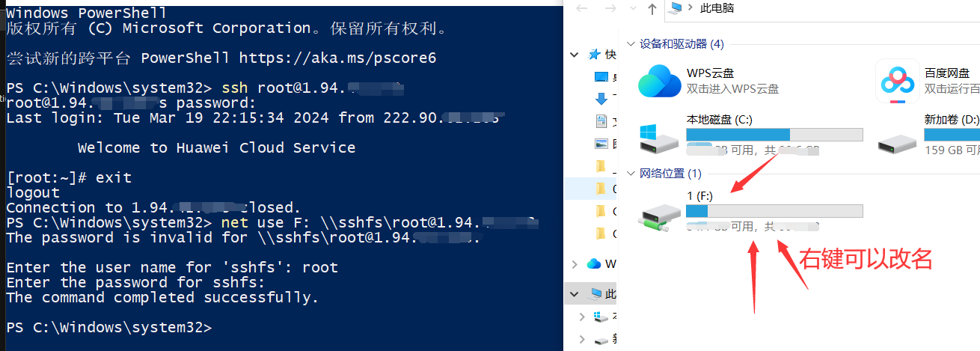Collapse the Quick access tree node
The image size is (980, 351).
tap(575, 55)
